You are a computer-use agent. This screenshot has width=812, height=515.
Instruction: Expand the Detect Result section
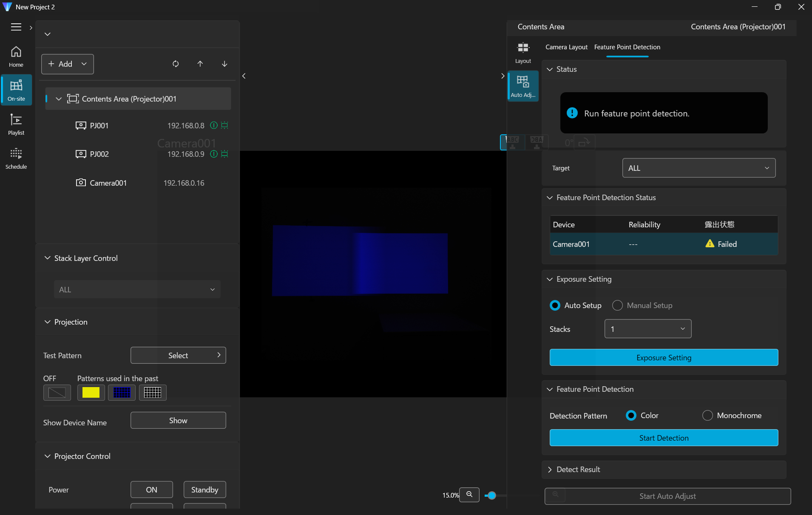pyautogui.click(x=578, y=470)
